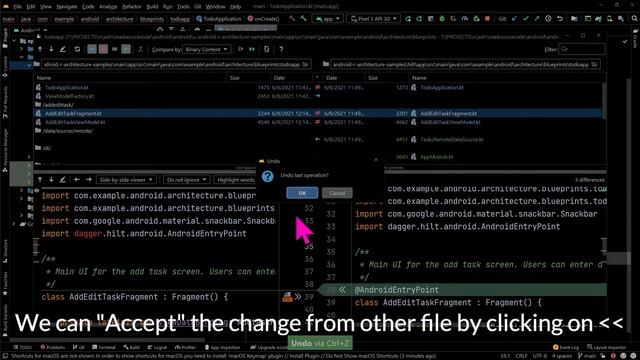Select AppModule.kt in the right list
Viewport: 640px width, 360px height.
436,157
